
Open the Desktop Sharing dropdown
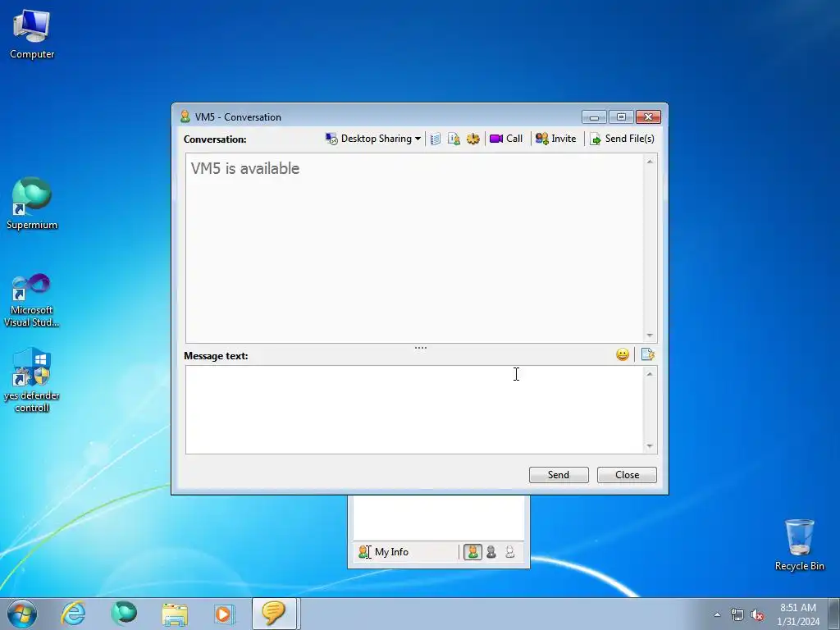[x=373, y=139]
